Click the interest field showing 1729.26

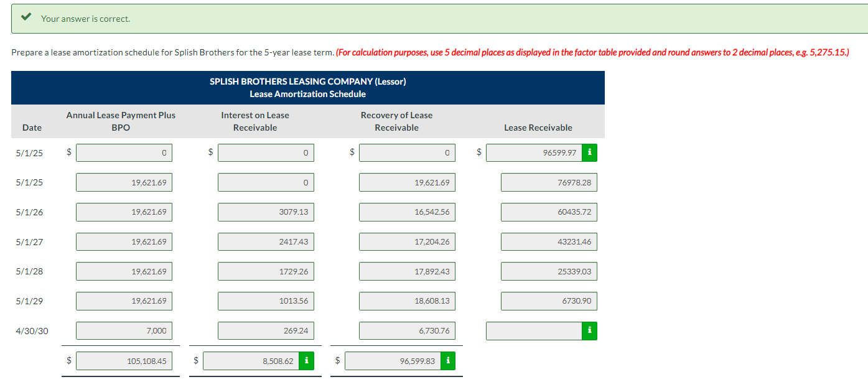click(x=266, y=271)
